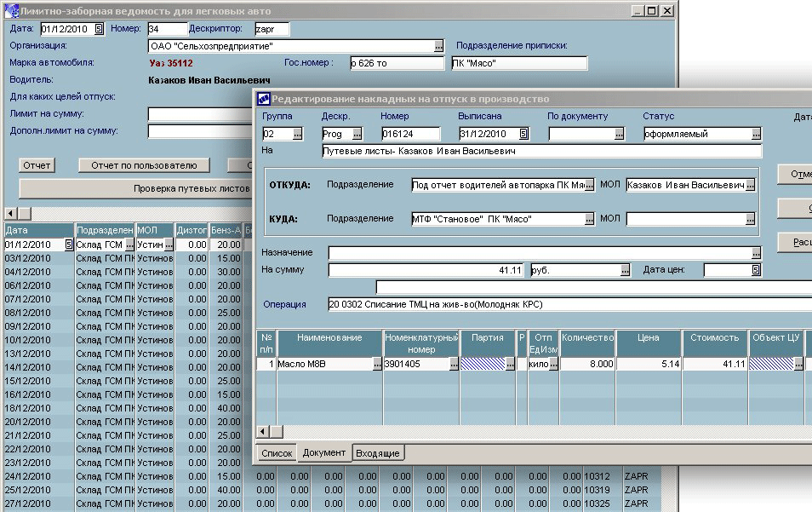The image size is (812, 512).
Task: Open the lookup for the Дескр. Prog field
Action: [357, 134]
